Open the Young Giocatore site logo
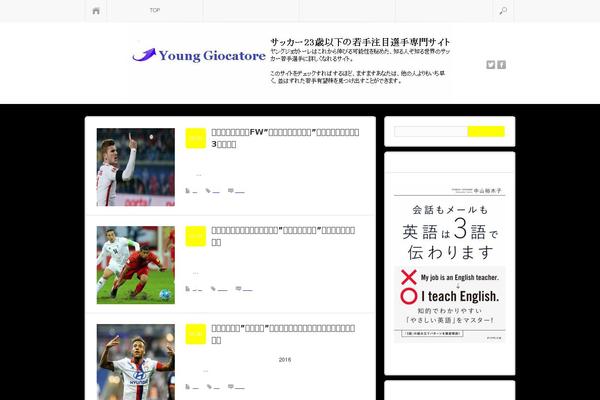 199,56
